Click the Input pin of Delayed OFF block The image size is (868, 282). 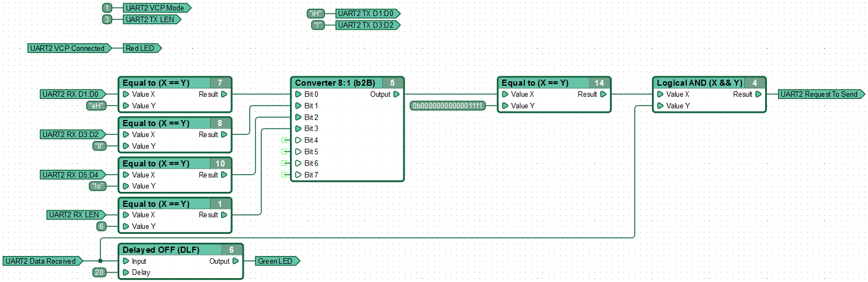point(126,261)
